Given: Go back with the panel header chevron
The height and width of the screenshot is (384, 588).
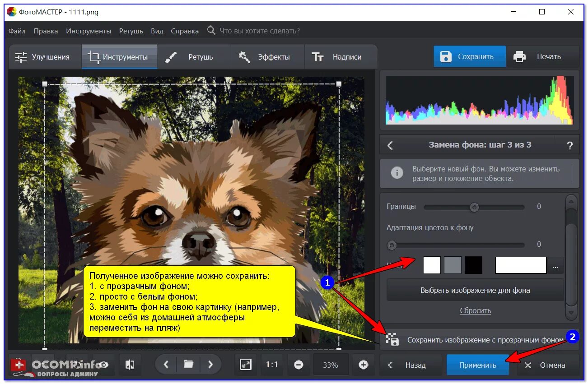Looking at the screenshot, I should (x=391, y=145).
